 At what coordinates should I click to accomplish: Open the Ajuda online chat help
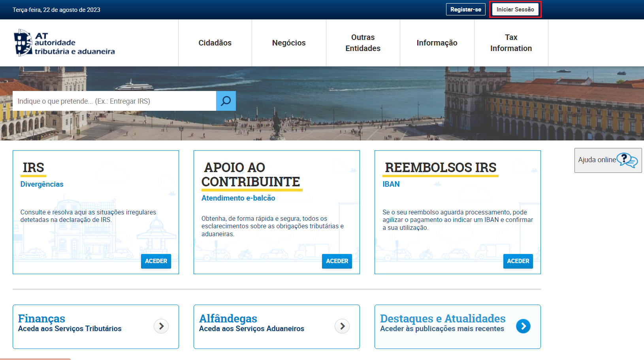click(x=608, y=160)
